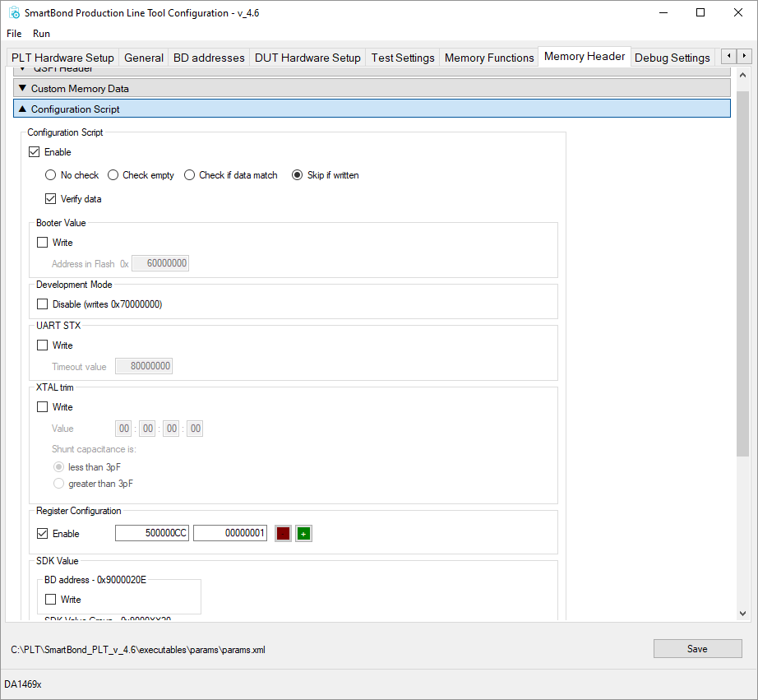Screen dimensions: 758x700
Task: Toggle the Verify data checkbox
Action: tap(50, 199)
